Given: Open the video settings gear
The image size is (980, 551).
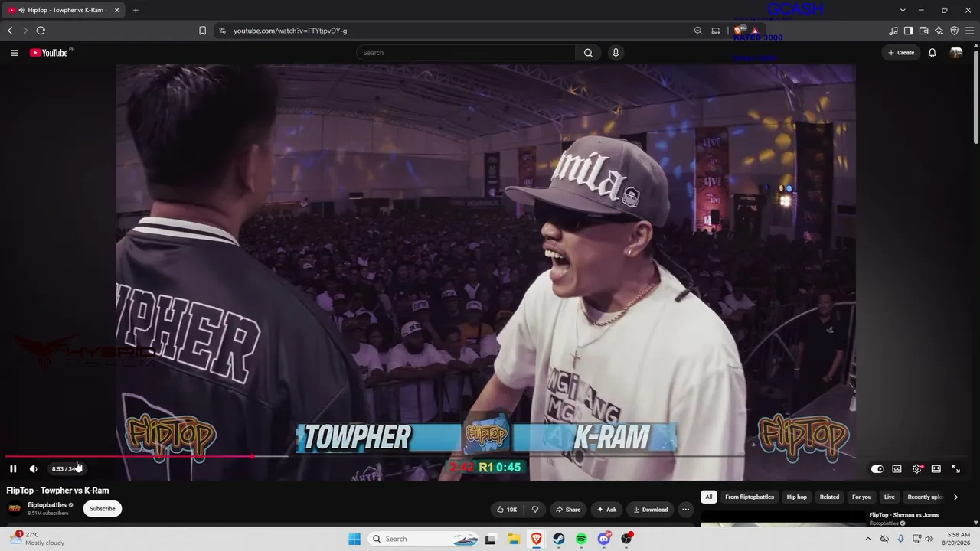Looking at the screenshot, I should [916, 469].
